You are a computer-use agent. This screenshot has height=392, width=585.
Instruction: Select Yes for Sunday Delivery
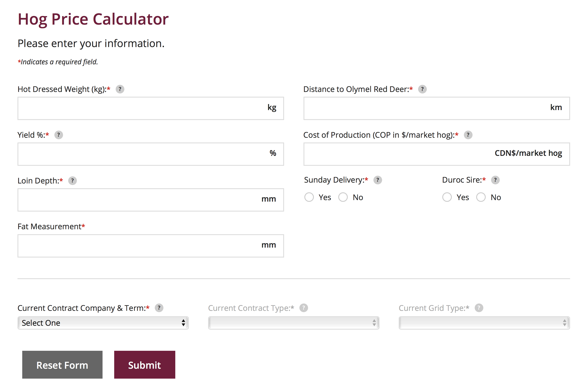309,197
